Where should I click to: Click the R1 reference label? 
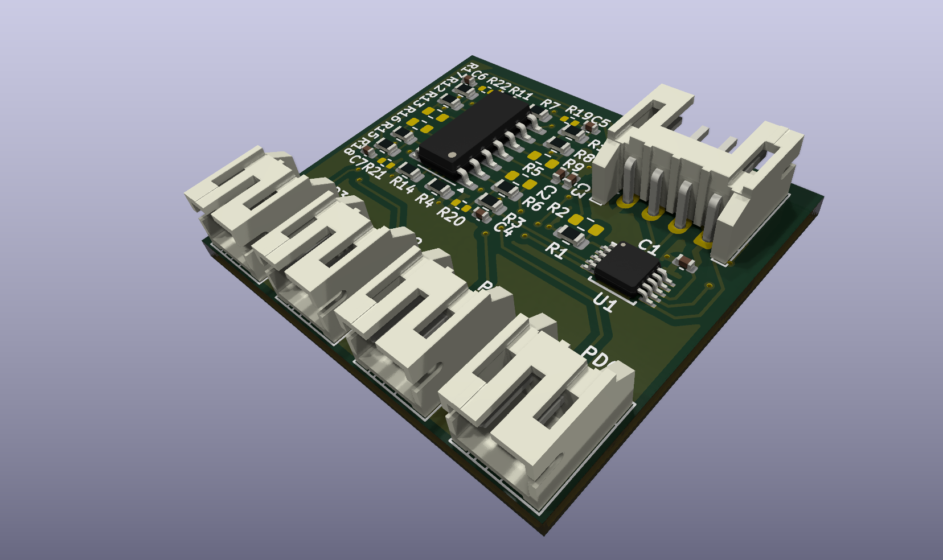click(556, 250)
